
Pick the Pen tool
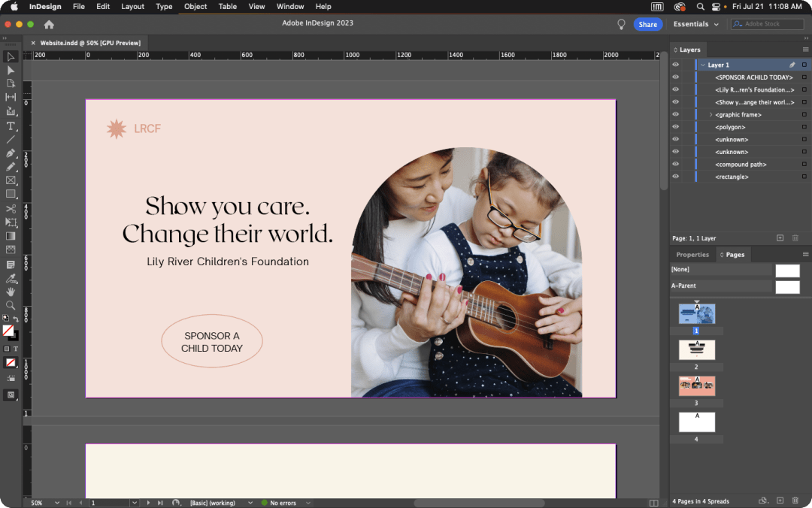coord(11,153)
